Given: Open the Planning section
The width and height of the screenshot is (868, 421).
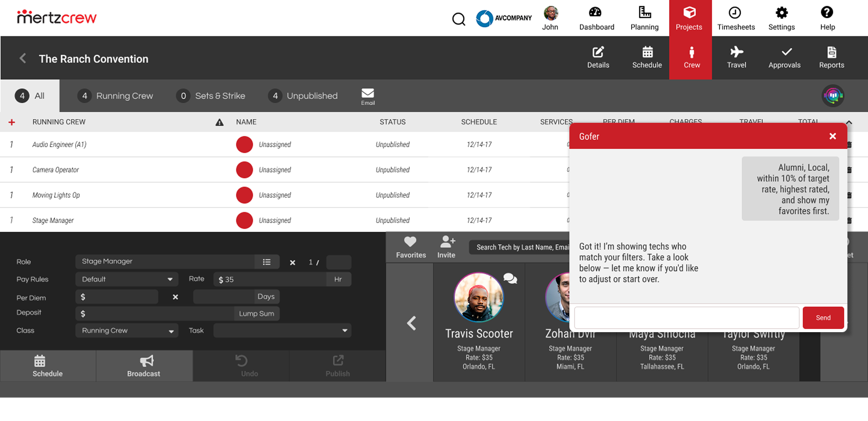Looking at the screenshot, I should point(644,18).
